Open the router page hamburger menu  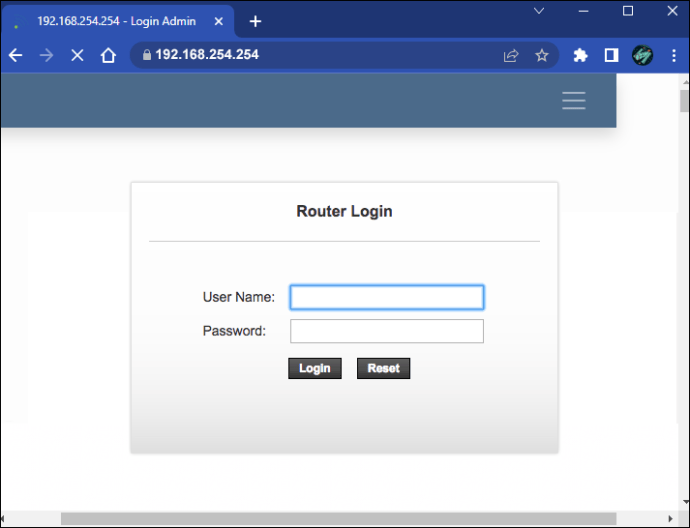574,100
